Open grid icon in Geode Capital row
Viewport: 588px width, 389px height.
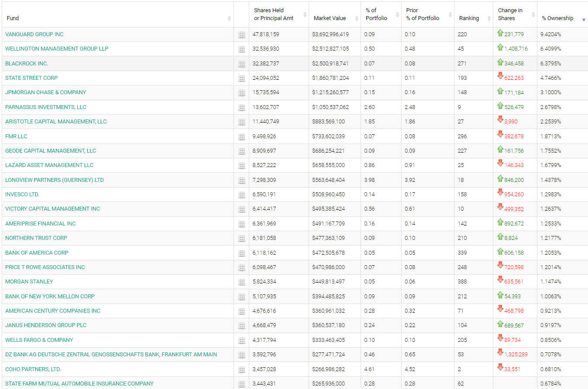[241, 151]
